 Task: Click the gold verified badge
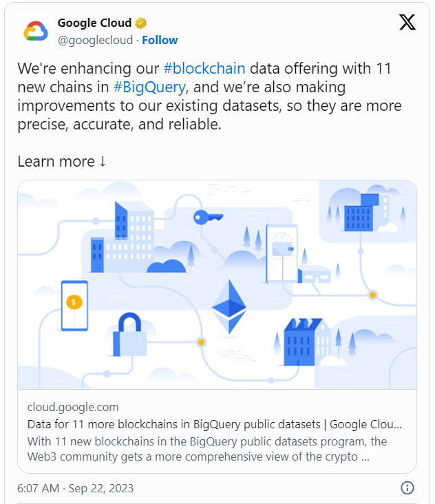140,23
